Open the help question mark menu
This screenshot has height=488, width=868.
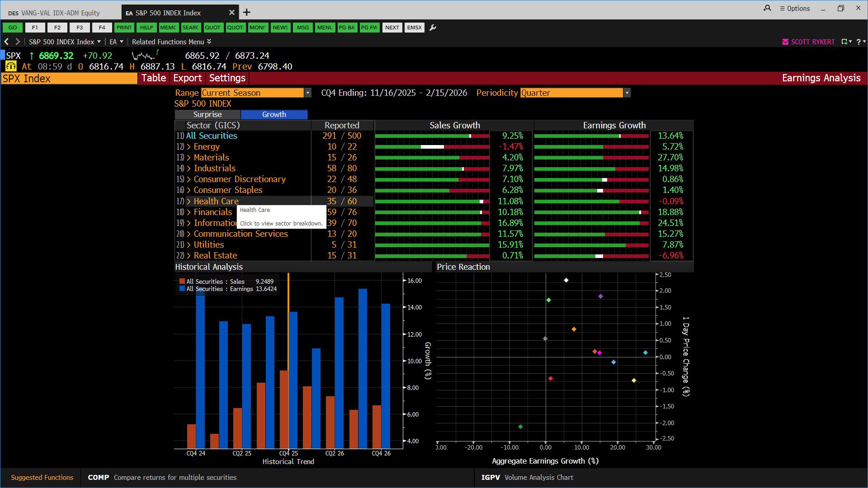860,42
